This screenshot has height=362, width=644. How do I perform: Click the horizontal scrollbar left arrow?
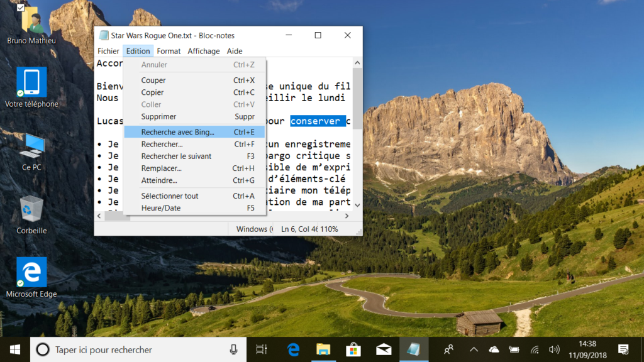pos(99,216)
